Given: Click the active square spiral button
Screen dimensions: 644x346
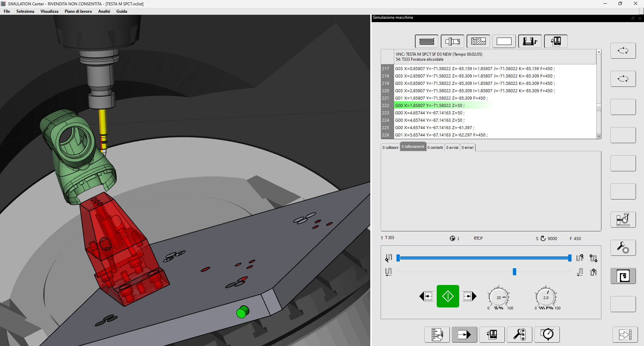Looking at the screenshot, I should [623, 276].
